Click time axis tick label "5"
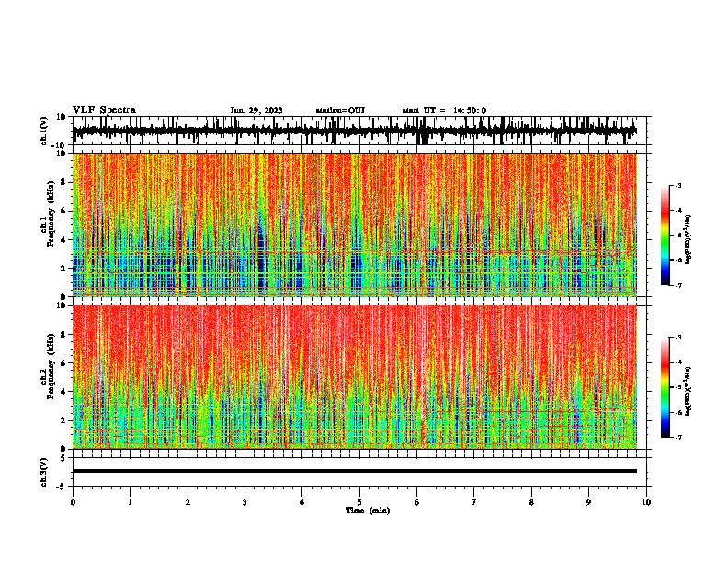The image size is (728, 563). 359,502
